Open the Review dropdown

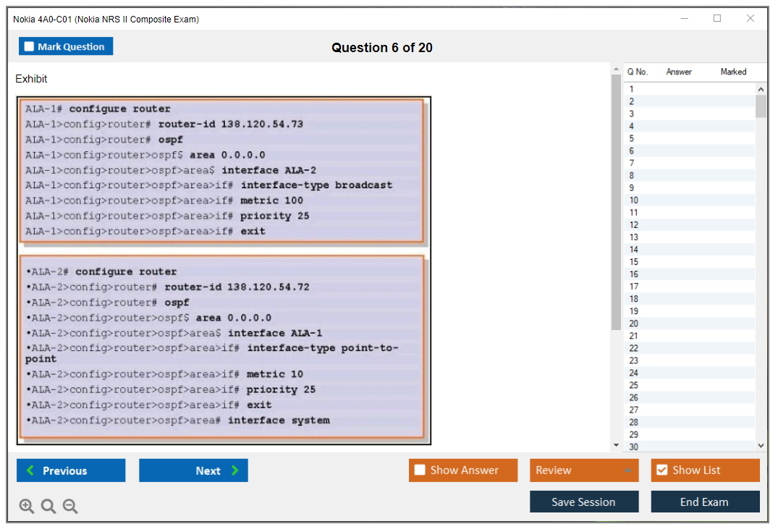click(585, 470)
